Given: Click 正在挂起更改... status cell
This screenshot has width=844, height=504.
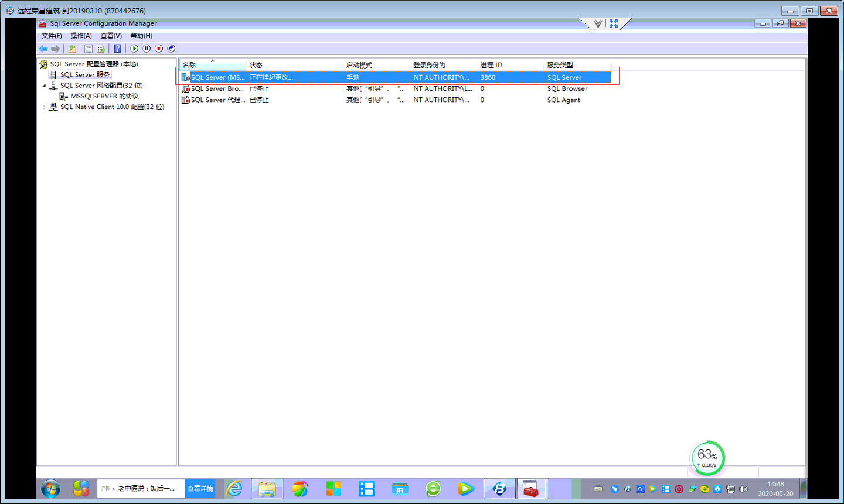Looking at the screenshot, I should pyautogui.click(x=271, y=77).
